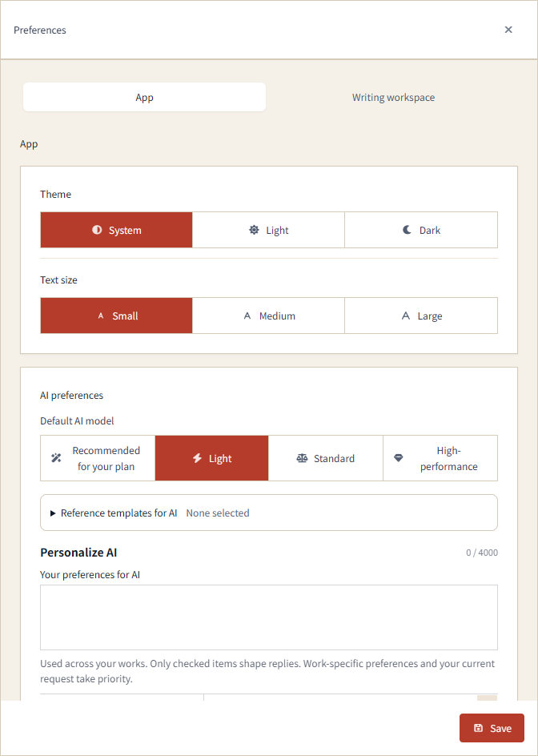Choose Small text size

coord(116,316)
